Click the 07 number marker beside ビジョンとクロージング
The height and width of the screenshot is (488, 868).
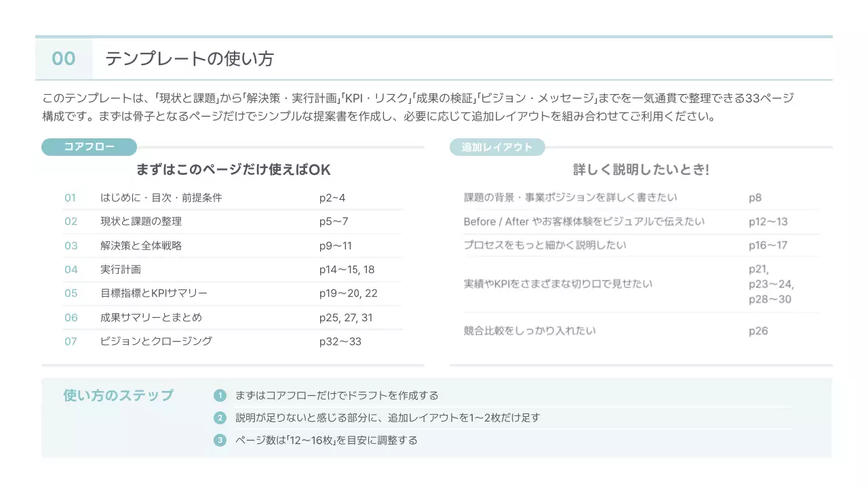pos(70,342)
